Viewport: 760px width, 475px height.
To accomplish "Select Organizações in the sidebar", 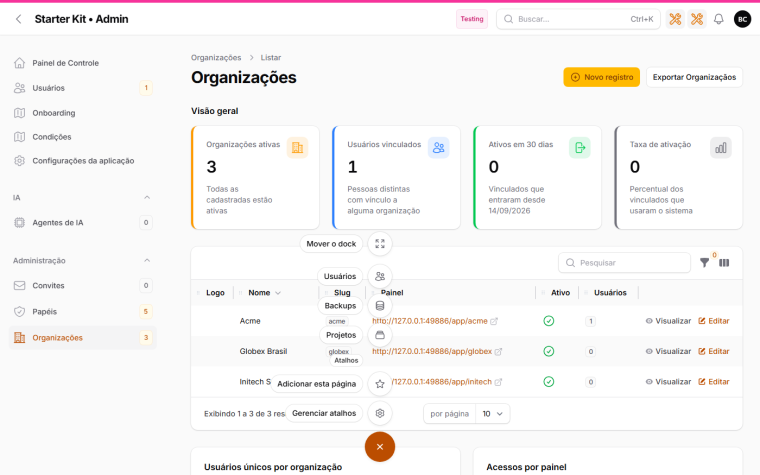I will 82,338.
